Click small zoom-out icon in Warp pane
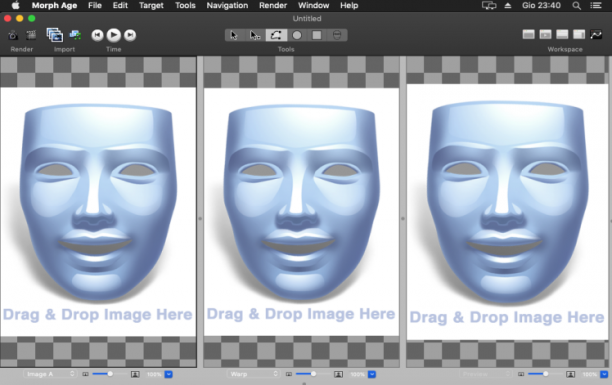This screenshot has height=385, width=612. pos(289,374)
